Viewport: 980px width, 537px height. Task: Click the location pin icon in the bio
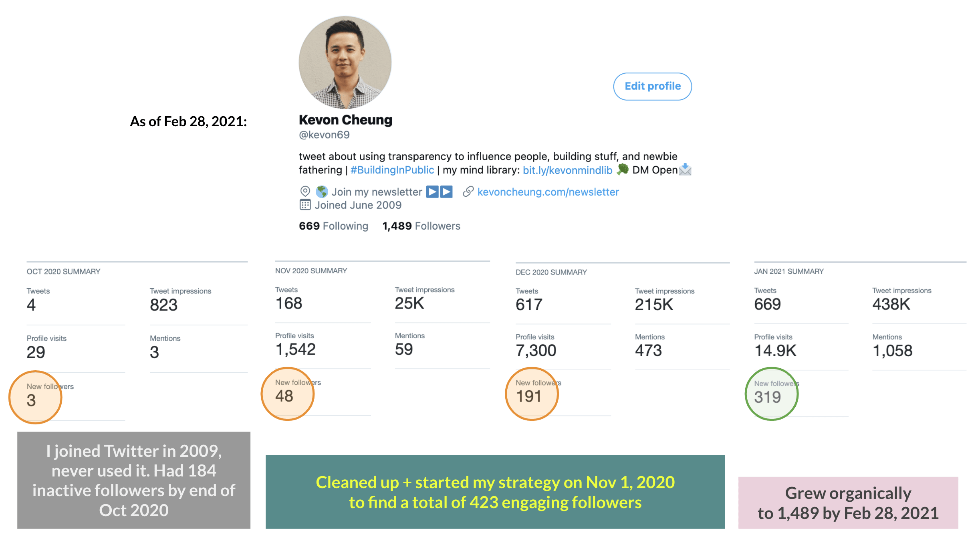pos(306,192)
